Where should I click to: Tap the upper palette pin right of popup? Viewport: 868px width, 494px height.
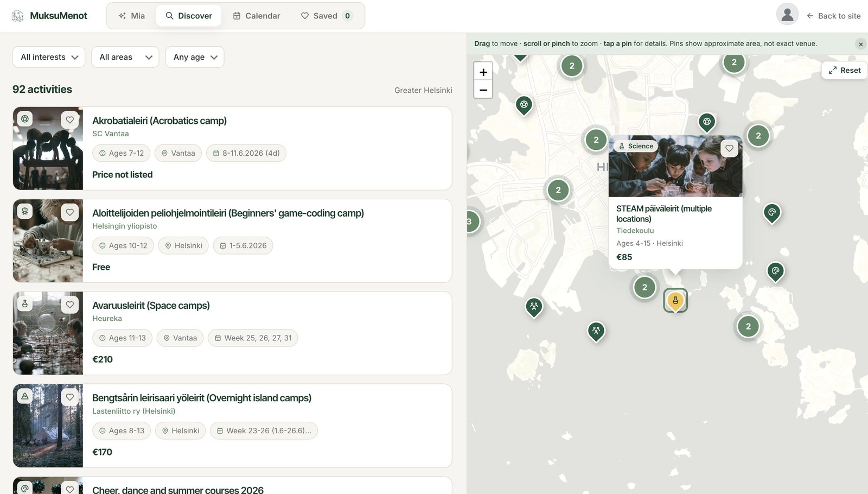(772, 213)
